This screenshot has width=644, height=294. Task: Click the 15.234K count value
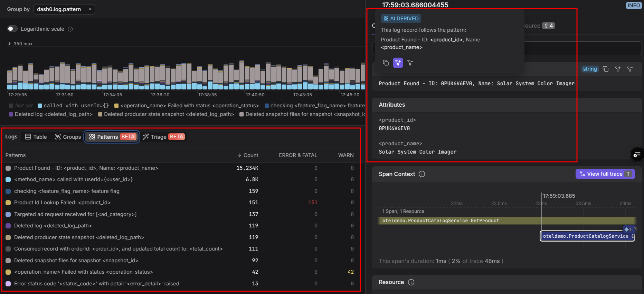[x=247, y=168]
